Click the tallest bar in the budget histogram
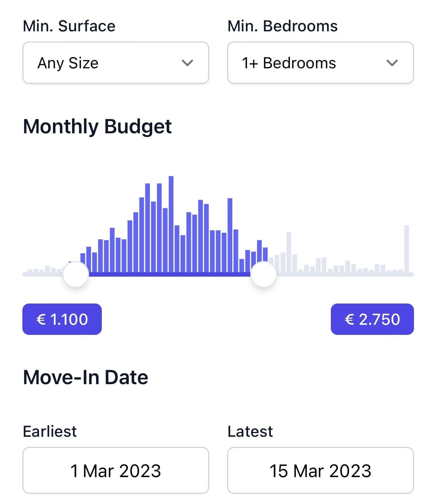This screenshot has width=436, height=504. (x=171, y=224)
